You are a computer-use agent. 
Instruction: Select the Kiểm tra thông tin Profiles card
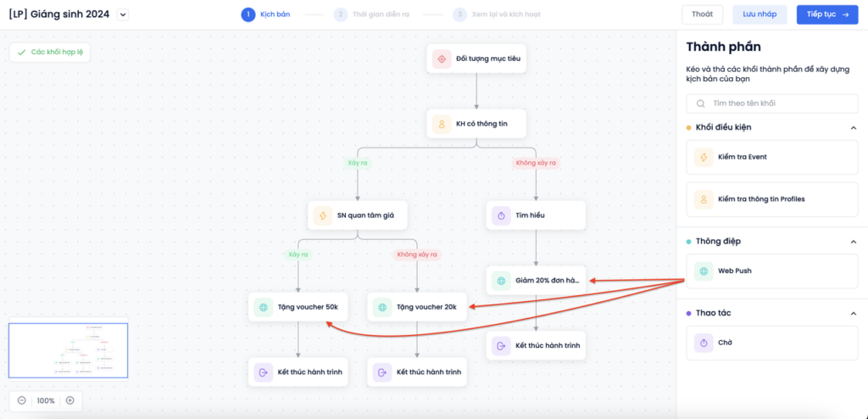click(x=771, y=199)
